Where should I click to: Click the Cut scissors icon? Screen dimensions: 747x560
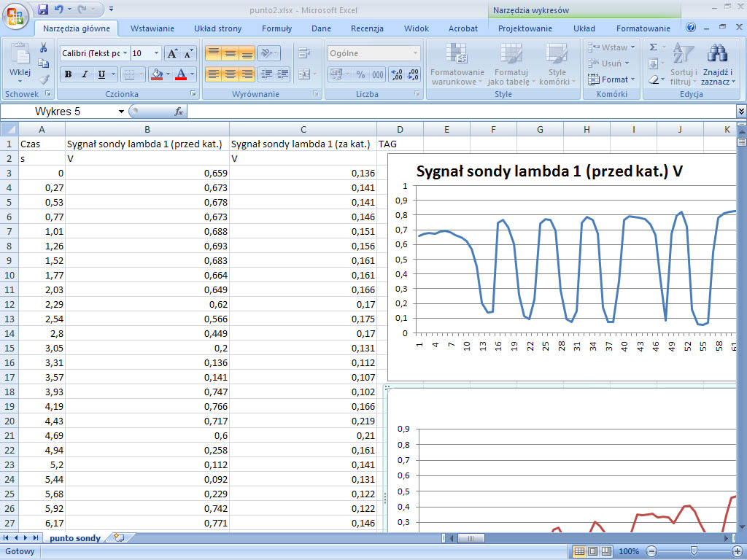(43, 47)
